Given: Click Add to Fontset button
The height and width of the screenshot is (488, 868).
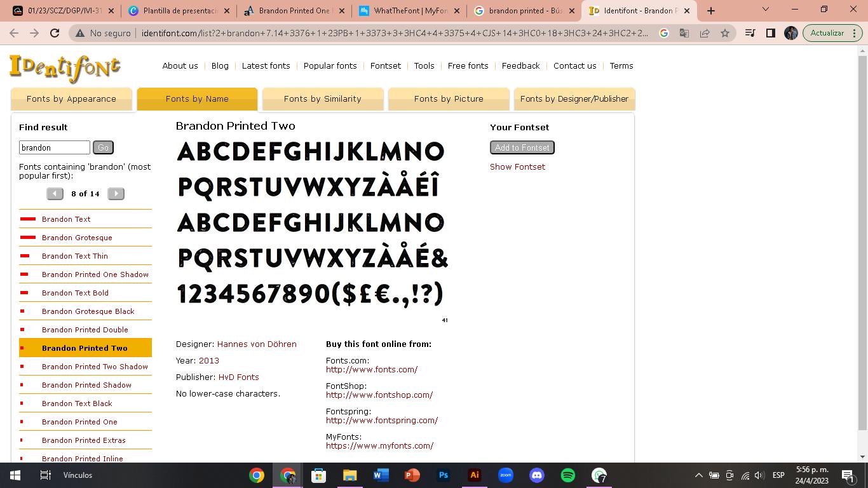Looking at the screenshot, I should 522,147.
